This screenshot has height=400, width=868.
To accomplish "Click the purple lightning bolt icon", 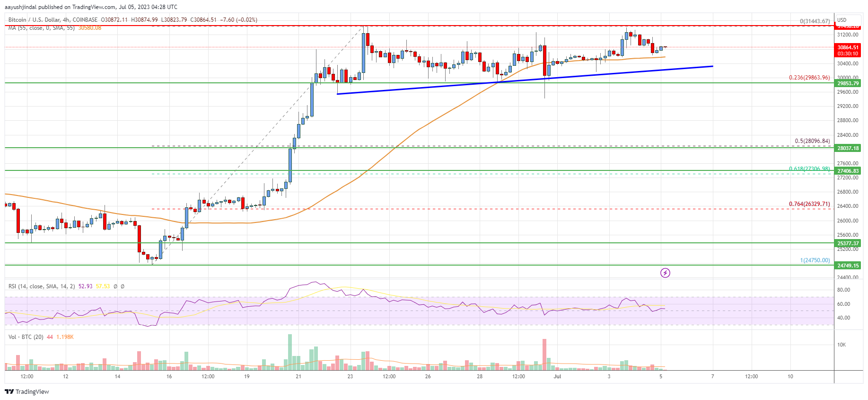I will 665,273.
